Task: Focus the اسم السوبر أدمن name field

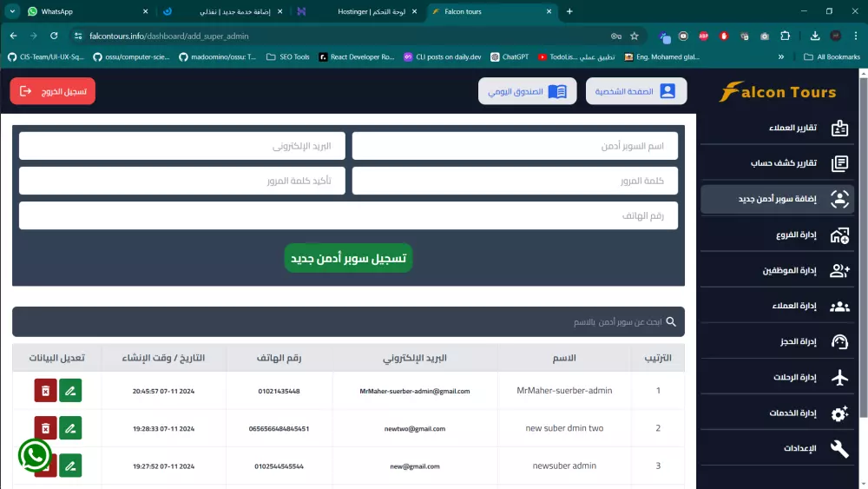Action: (515, 146)
